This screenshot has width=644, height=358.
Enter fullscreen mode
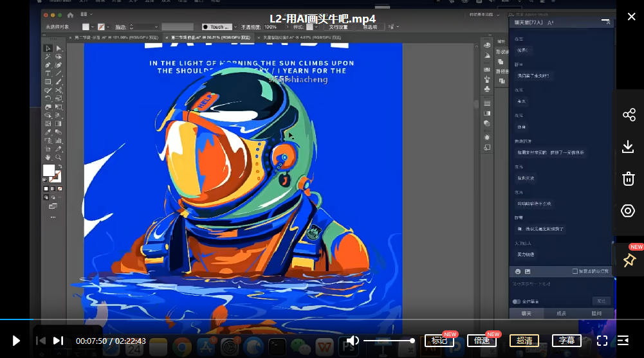pos(602,341)
